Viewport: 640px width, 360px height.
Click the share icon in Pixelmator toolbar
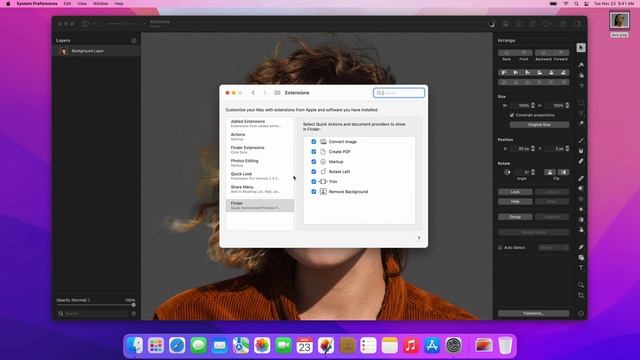pos(563,24)
